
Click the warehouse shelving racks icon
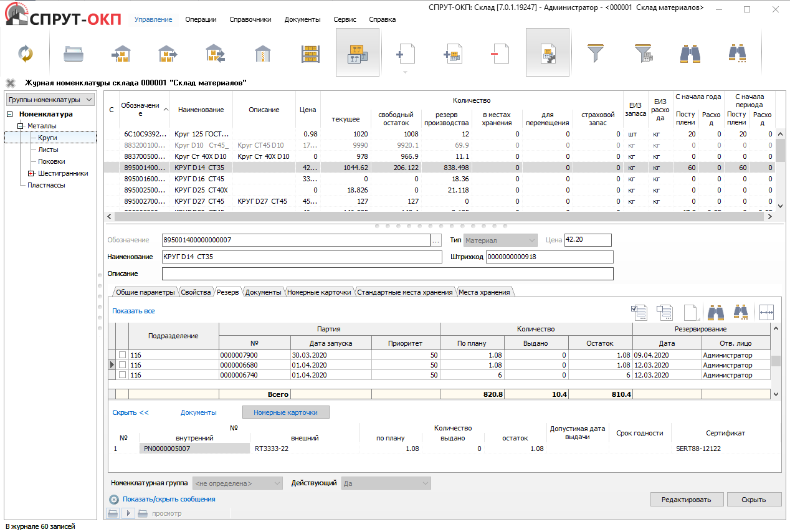click(310, 54)
